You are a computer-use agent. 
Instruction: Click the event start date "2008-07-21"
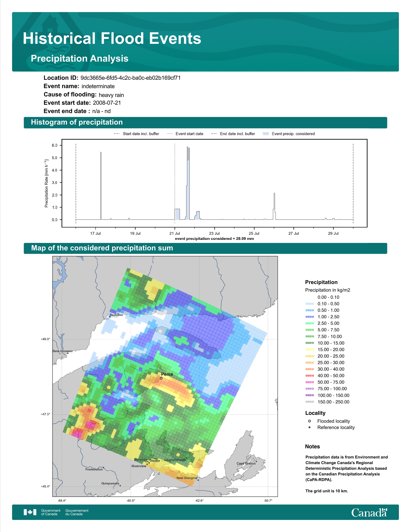tap(107, 103)
